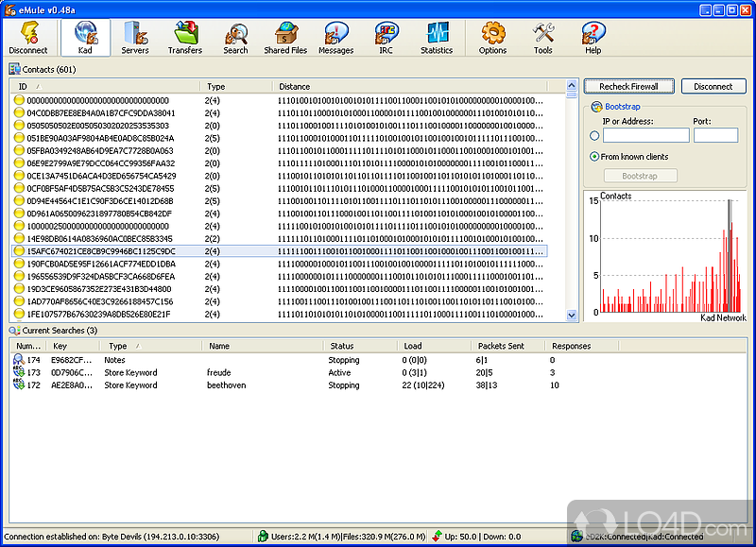756x547 pixels.
Task: Sort searches by Key column
Action: click(74, 346)
